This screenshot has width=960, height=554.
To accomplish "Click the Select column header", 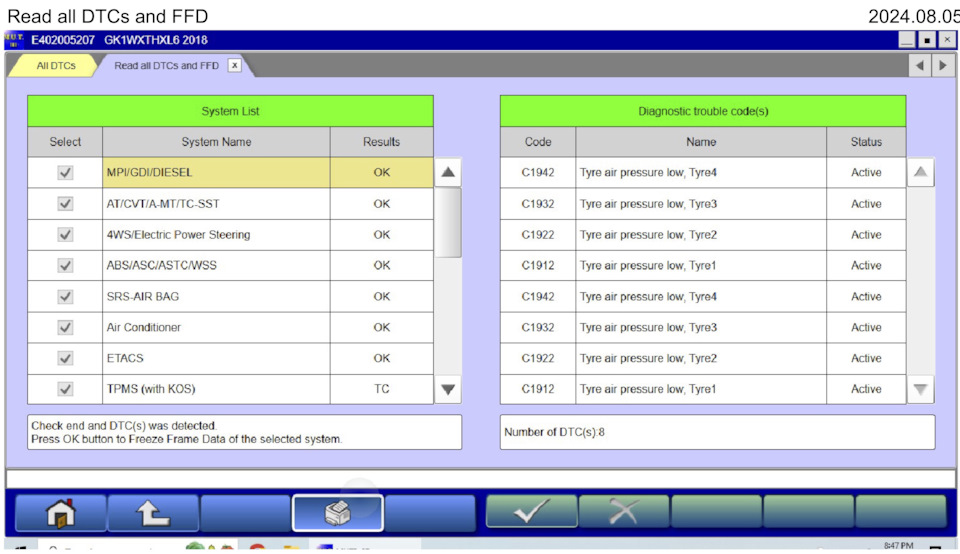I will pyautogui.click(x=65, y=142).
